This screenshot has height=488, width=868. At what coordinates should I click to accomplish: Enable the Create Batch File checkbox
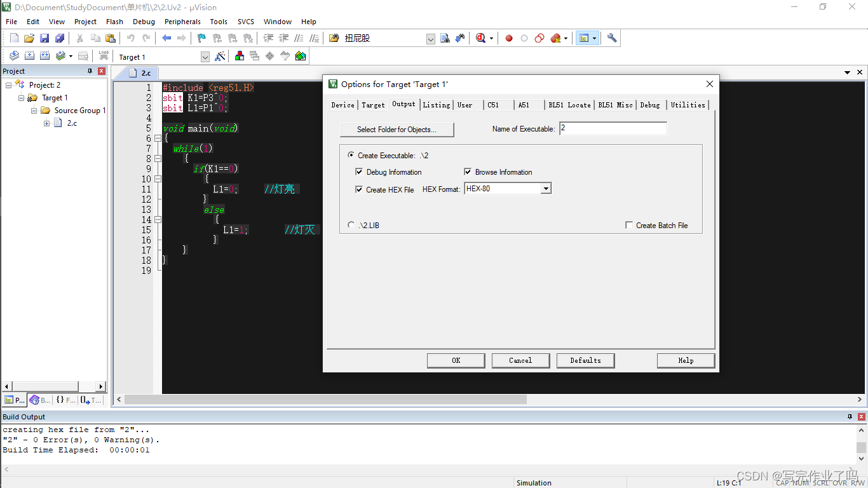(x=629, y=225)
